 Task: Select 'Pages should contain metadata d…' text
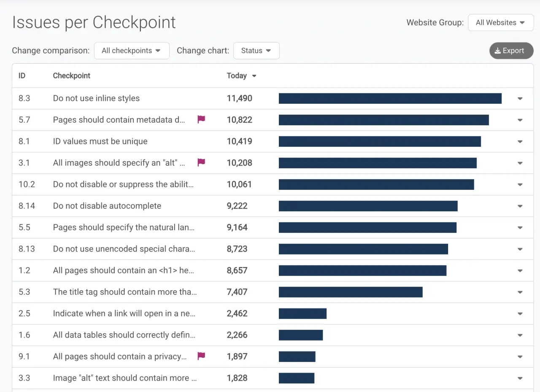pos(119,120)
